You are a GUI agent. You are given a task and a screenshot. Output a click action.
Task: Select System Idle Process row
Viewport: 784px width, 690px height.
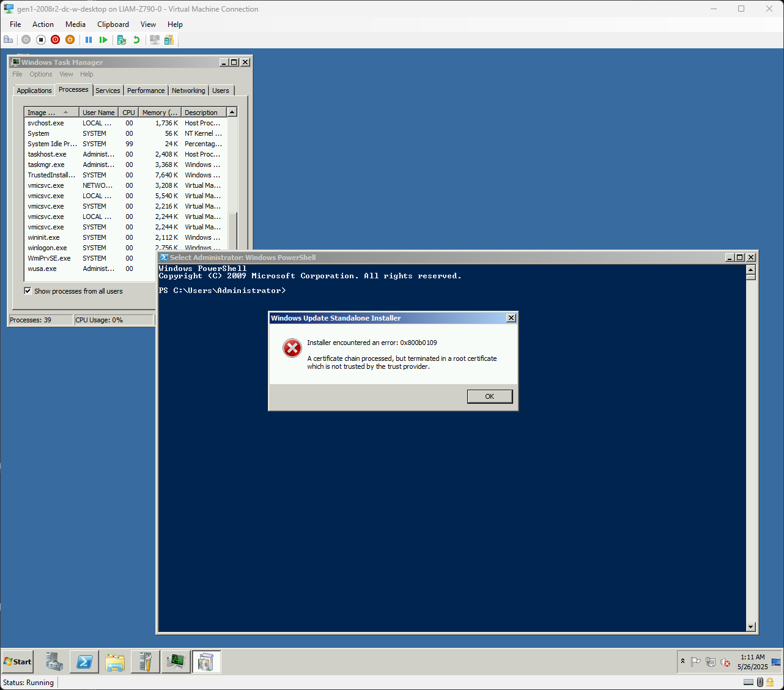[125, 144]
